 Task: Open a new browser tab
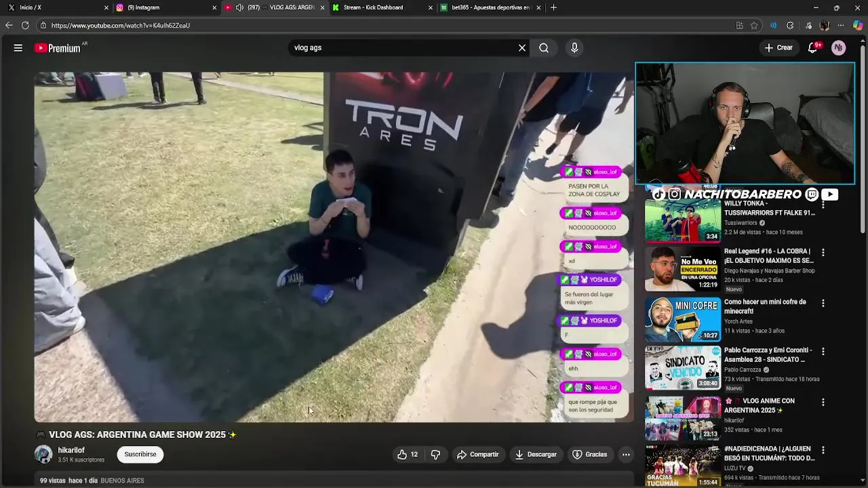553,7
